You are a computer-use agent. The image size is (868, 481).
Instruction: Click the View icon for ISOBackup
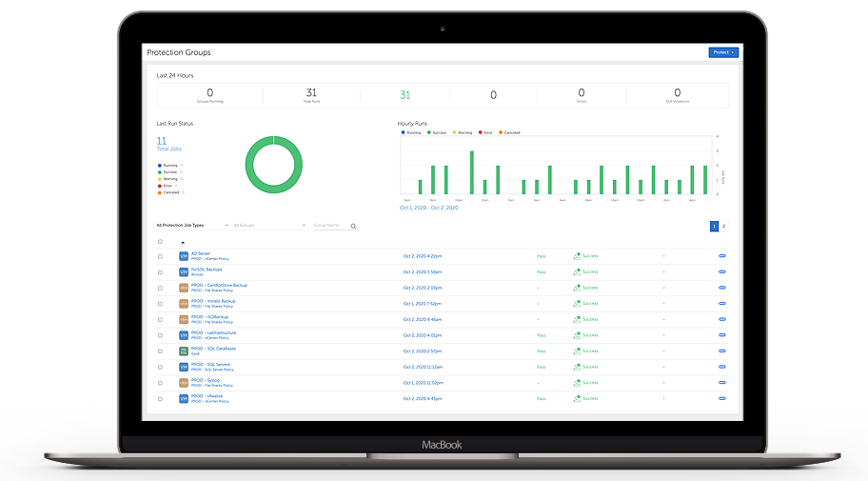pos(184,320)
